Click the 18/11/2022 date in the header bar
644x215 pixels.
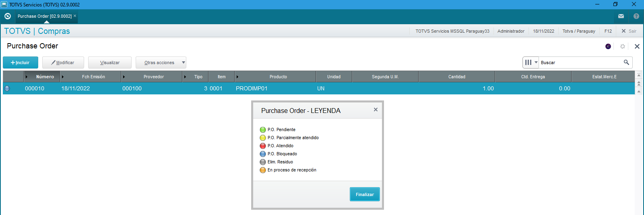543,31
